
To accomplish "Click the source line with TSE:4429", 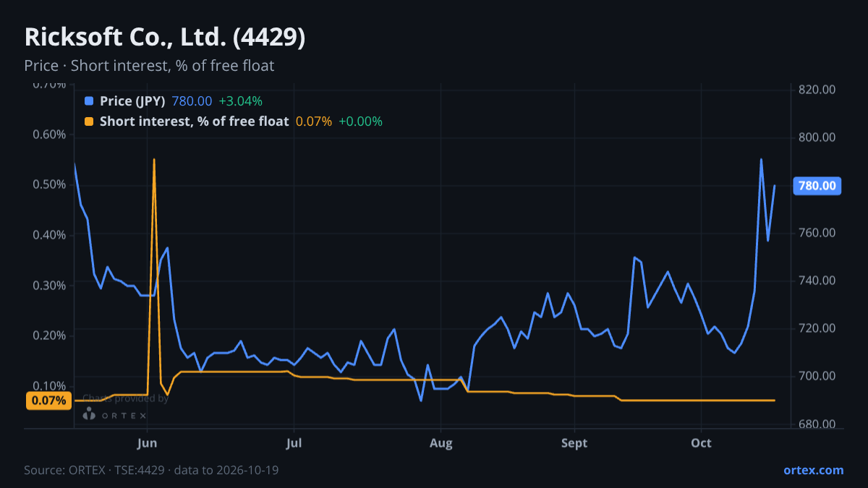I will coord(151,470).
